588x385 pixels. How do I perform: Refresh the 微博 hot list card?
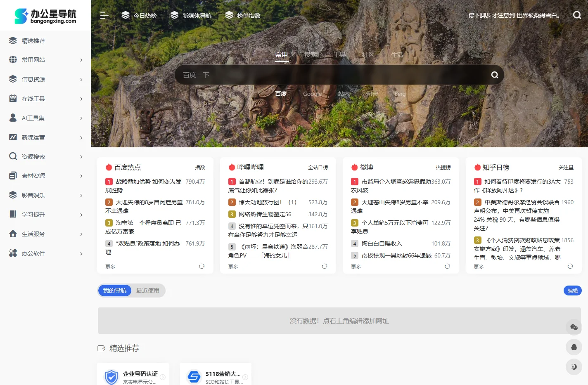[x=447, y=266]
